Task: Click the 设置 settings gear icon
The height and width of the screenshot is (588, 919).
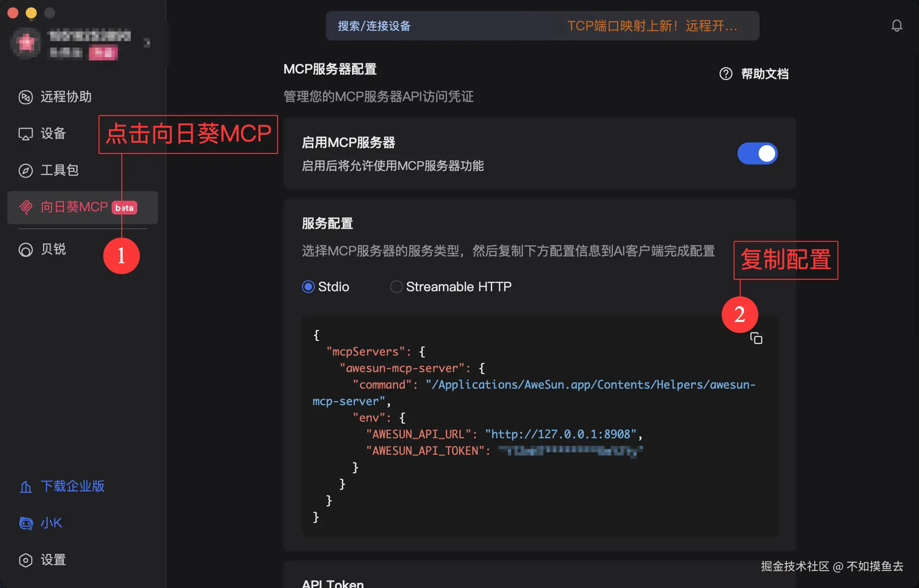Action: (26, 560)
